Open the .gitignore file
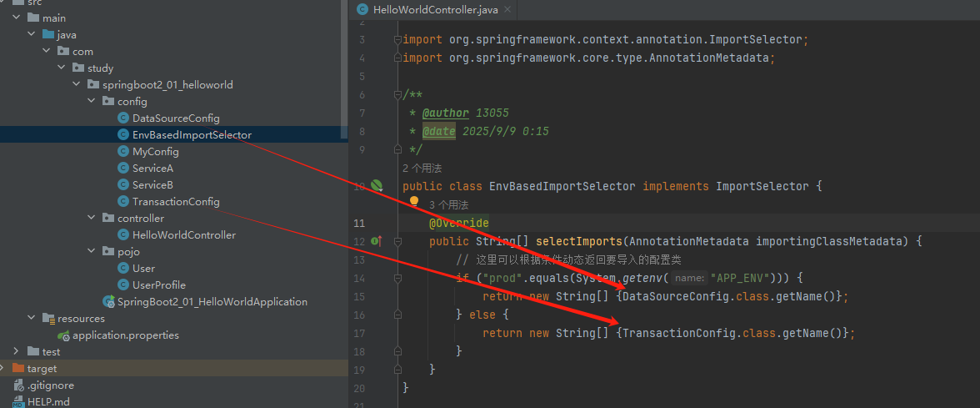Viewport: 980px width, 408px height. coord(50,385)
